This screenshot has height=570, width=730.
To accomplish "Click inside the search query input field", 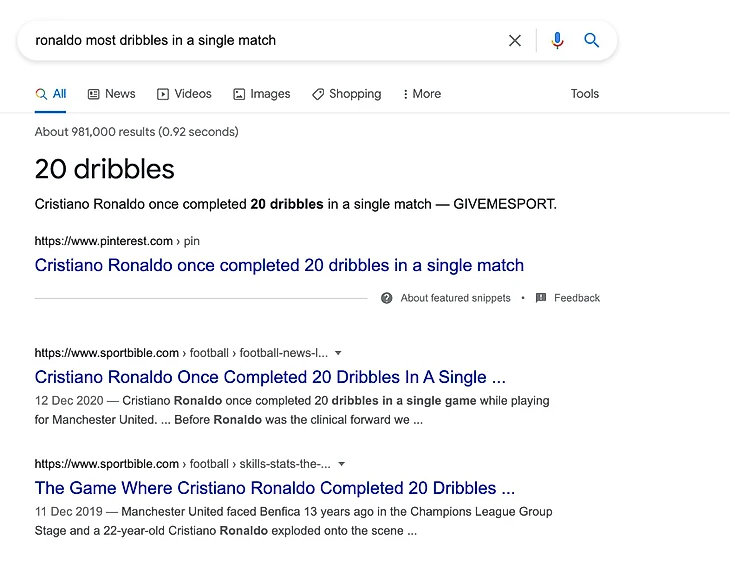I will 260,41.
